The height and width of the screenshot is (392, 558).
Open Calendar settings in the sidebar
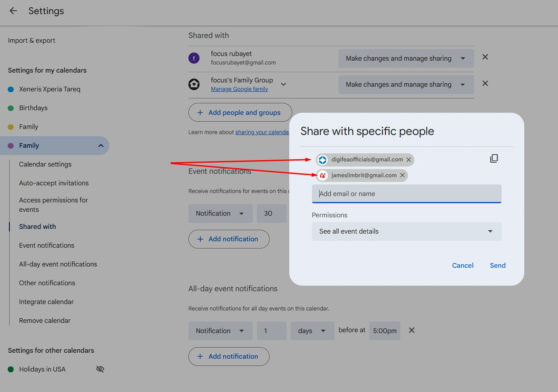click(45, 164)
